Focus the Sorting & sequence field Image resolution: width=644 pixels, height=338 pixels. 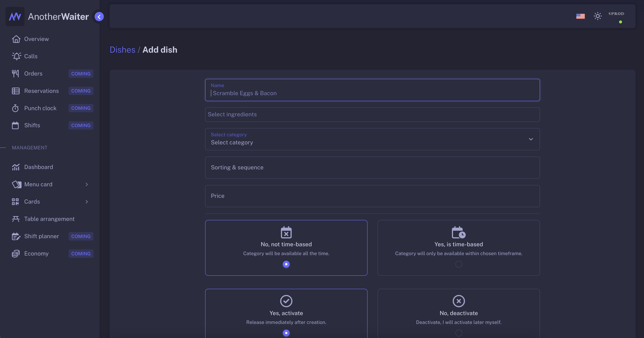[373, 168]
